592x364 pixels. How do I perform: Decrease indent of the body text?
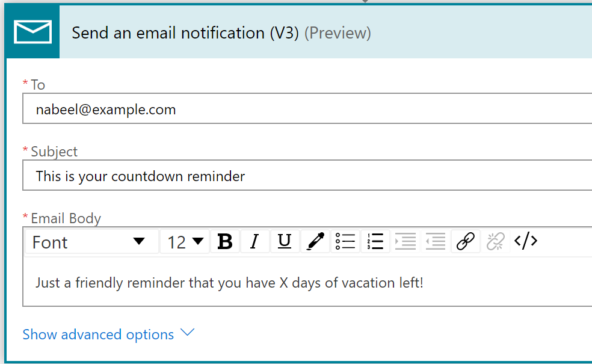pos(436,241)
